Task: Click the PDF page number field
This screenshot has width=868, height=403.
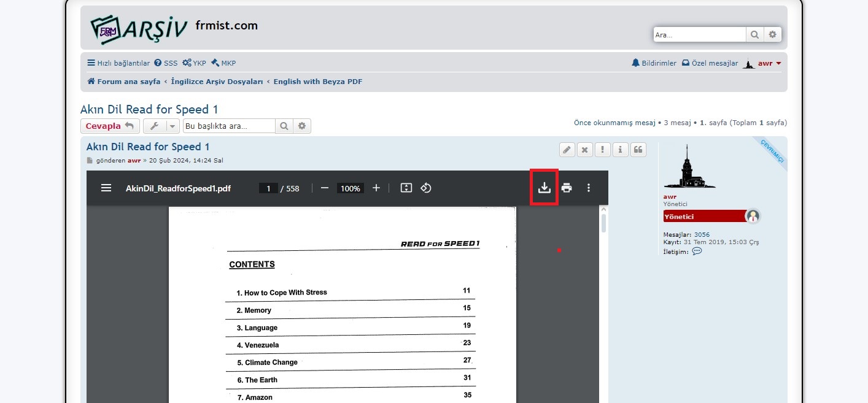Action: pyautogui.click(x=268, y=188)
